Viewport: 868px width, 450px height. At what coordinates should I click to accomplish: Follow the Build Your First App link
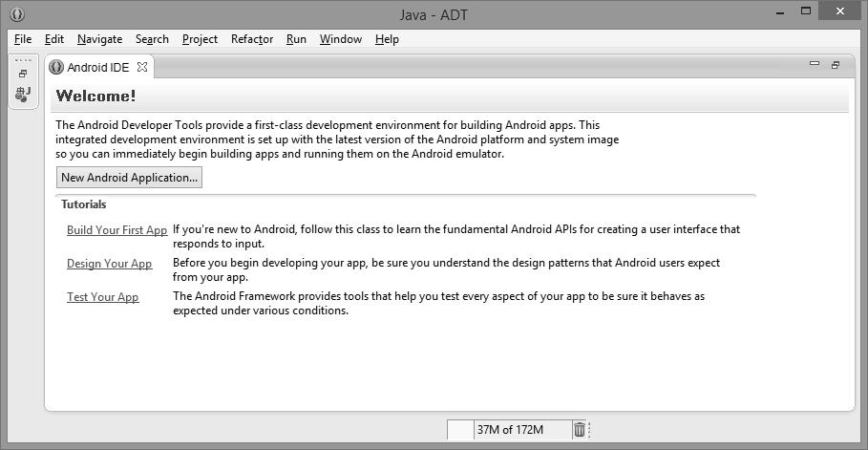(116, 230)
